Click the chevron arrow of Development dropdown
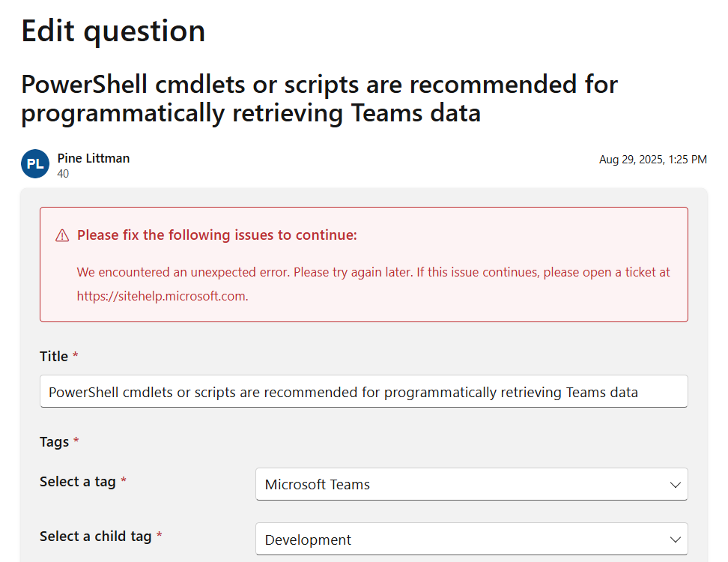The width and height of the screenshot is (728, 562). click(x=675, y=540)
